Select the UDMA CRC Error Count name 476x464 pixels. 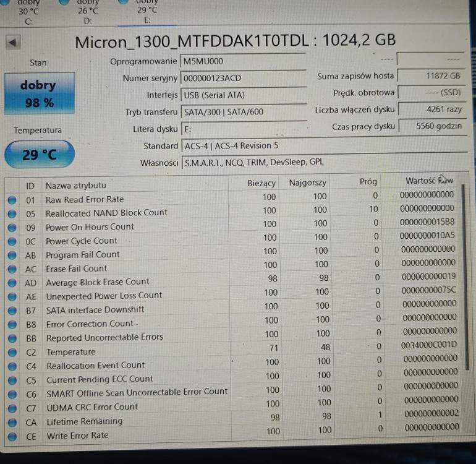point(92,407)
